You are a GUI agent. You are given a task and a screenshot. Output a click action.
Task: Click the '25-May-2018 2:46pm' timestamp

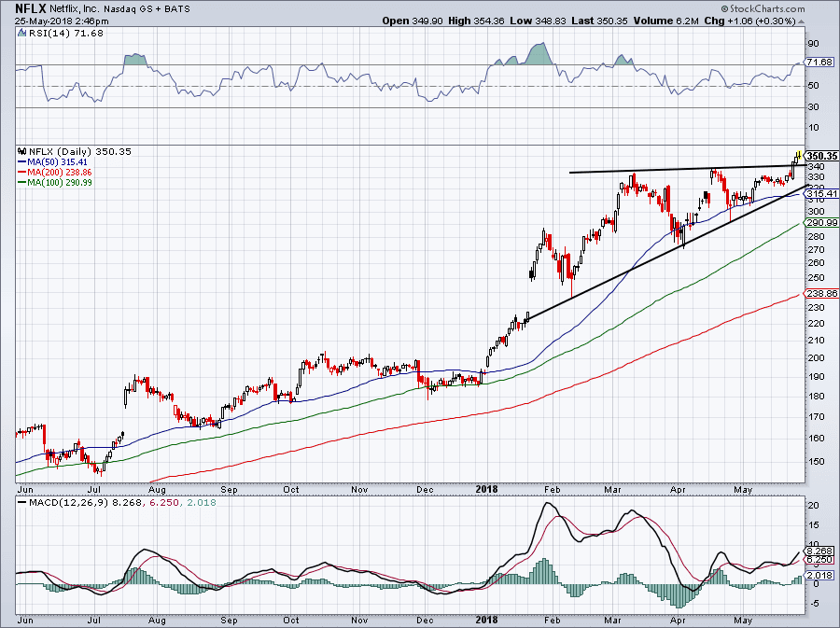[62, 21]
